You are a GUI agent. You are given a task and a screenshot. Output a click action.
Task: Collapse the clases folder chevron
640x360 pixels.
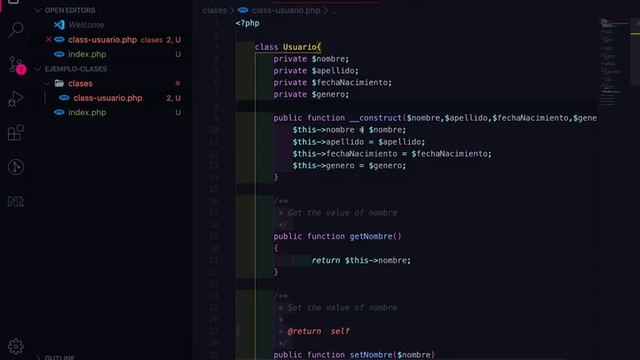tap(47, 83)
